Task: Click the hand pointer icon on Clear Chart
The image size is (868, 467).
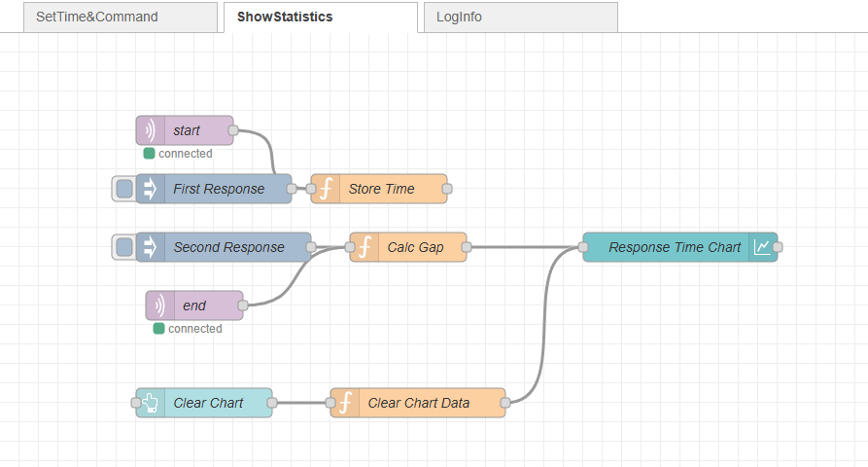Action: click(x=151, y=403)
